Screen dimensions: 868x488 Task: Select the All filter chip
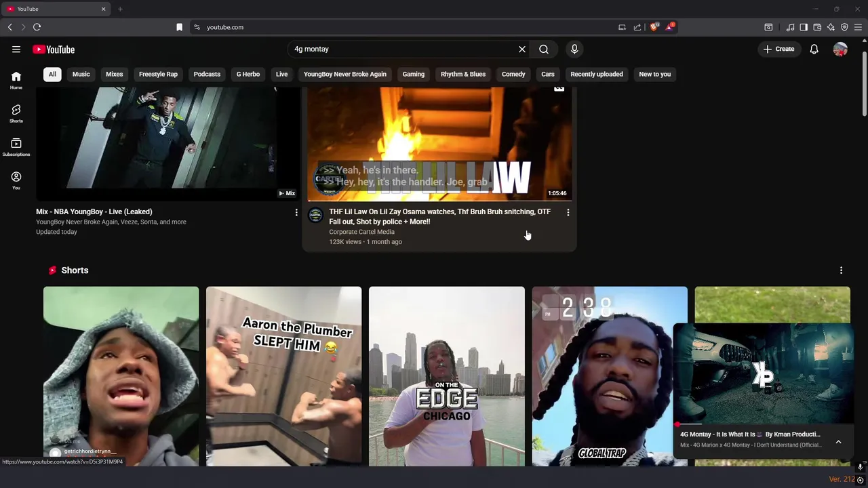tap(52, 74)
